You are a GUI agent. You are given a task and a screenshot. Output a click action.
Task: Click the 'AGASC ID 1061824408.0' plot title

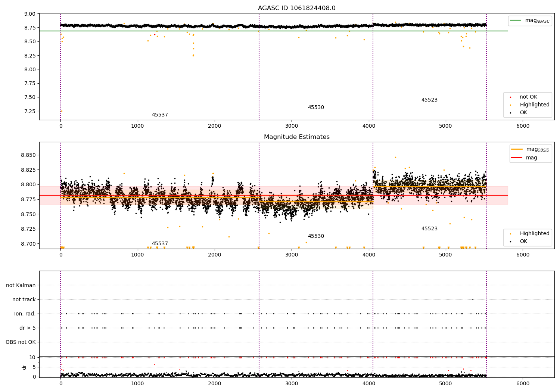pyautogui.click(x=296, y=8)
